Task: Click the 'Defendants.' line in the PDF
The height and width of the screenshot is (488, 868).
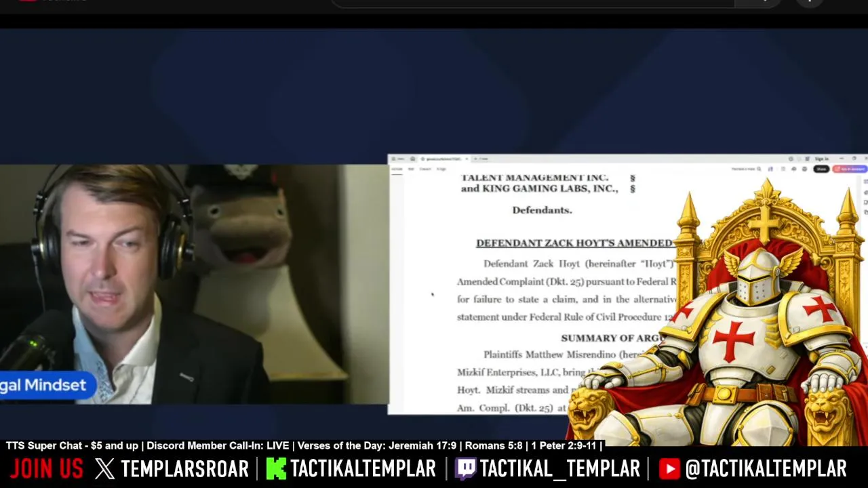Action: coord(542,210)
